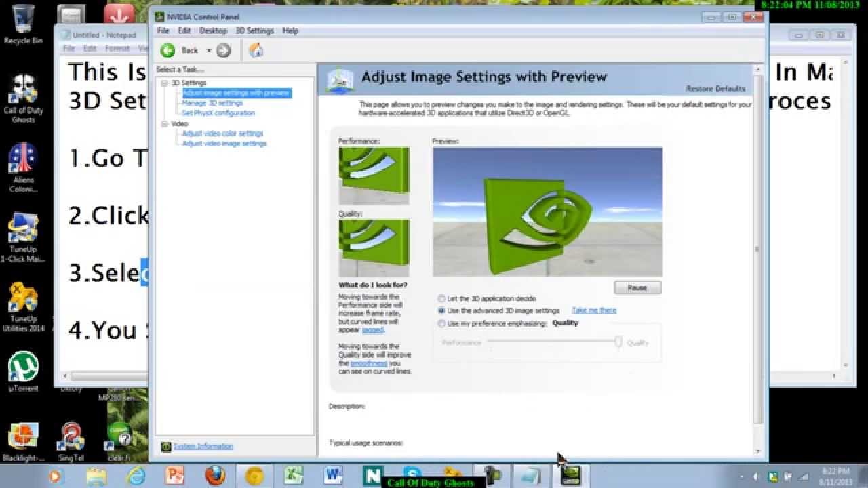
Task: Open Set PhysX configuration task
Action: (218, 113)
